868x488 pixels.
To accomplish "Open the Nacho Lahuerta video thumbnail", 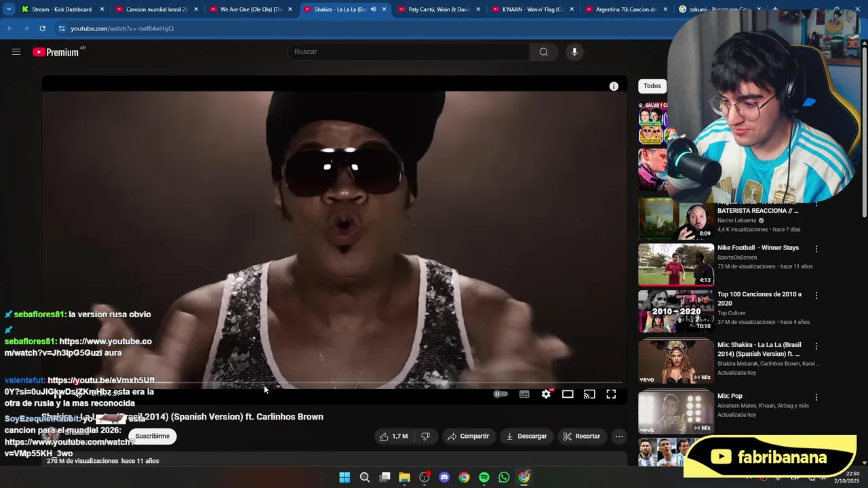I will click(x=676, y=219).
